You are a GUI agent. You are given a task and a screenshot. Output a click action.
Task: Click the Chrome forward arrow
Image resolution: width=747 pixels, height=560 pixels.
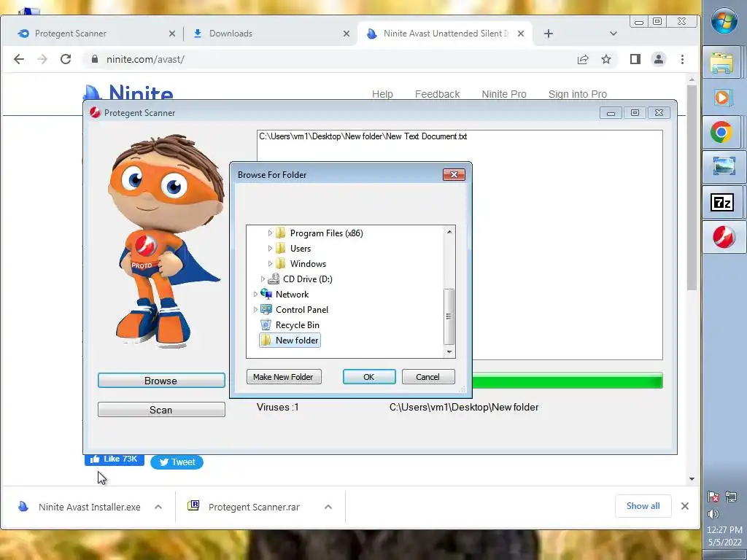42,59
